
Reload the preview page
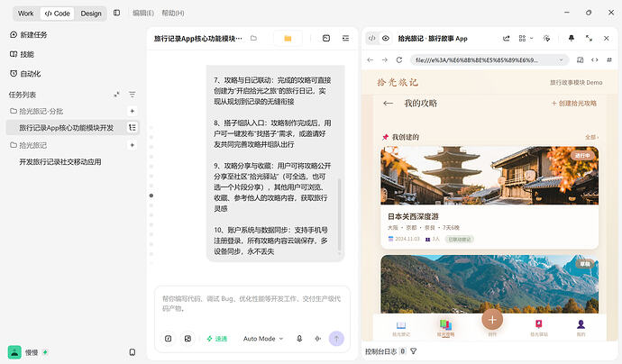click(x=399, y=59)
